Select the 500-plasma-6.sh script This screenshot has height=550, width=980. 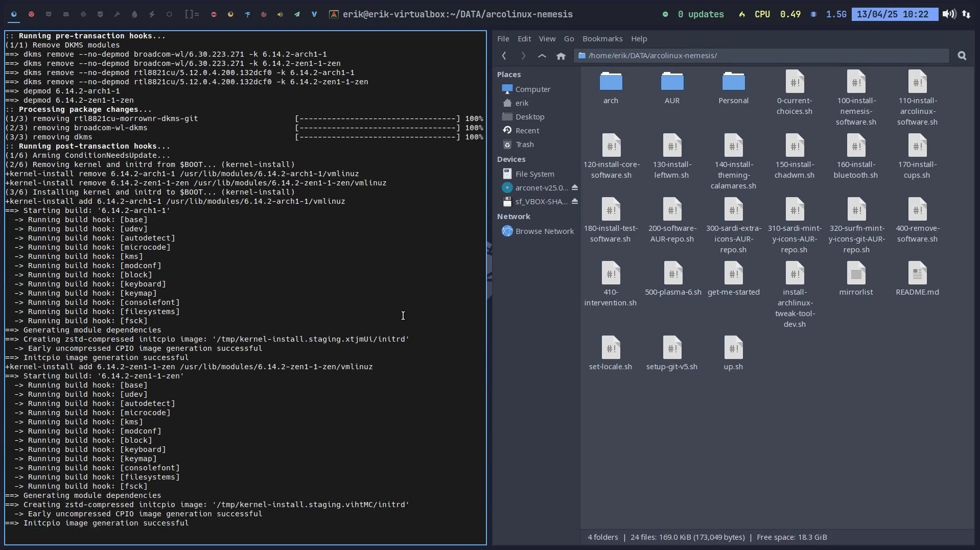point(672,279)
